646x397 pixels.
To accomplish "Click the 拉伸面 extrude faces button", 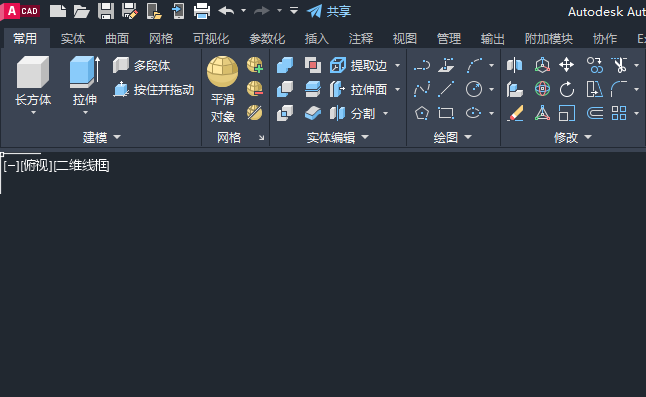I will [358, 89].
